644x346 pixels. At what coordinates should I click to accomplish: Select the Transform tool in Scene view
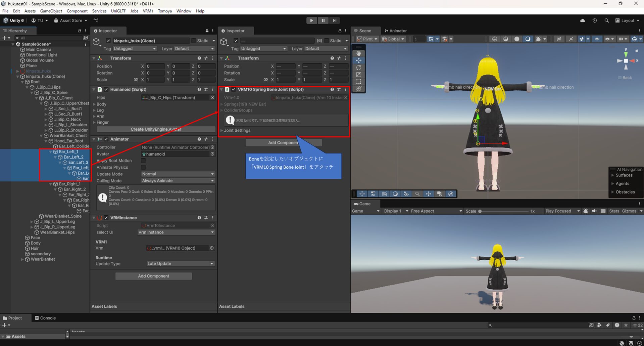pos(359,89)
